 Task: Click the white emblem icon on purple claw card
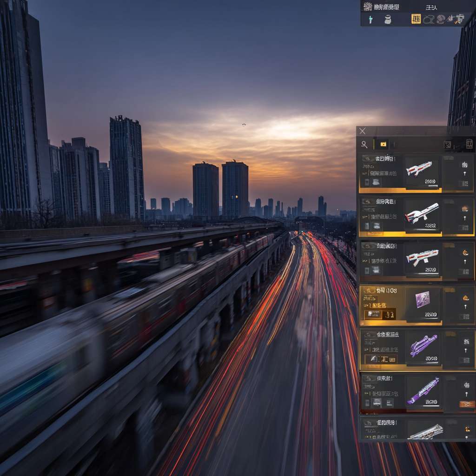tap(466, 342)
